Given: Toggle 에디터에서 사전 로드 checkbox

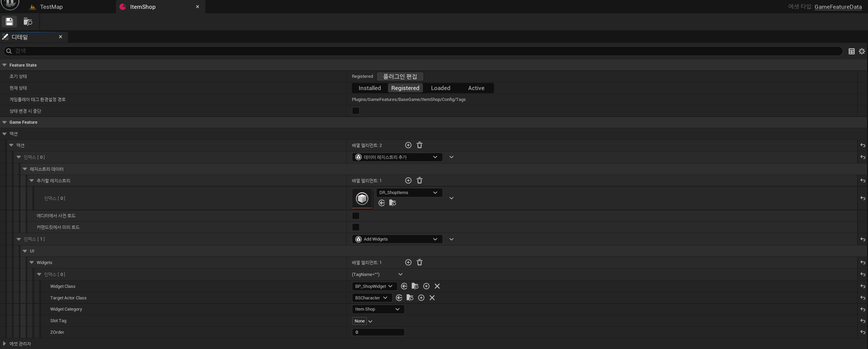Looking at the screenshot, I should [x=356, y=216].
